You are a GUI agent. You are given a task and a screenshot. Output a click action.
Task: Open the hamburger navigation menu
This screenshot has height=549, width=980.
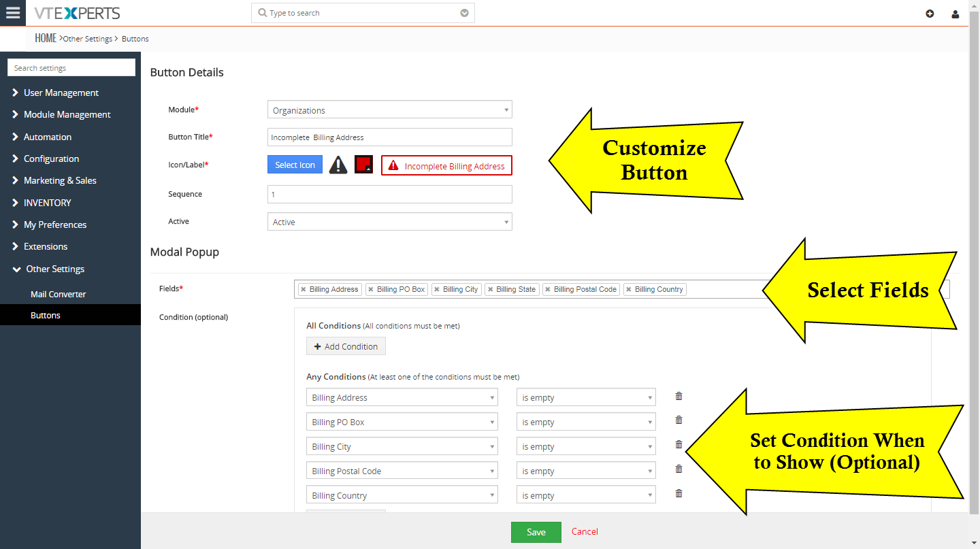[13, 13]
